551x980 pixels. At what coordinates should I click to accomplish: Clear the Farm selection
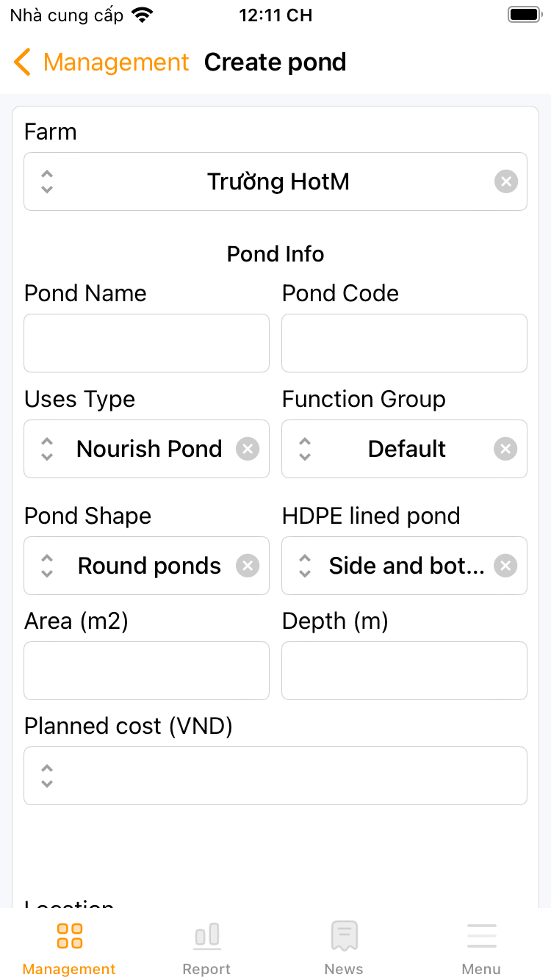(505, 181)
